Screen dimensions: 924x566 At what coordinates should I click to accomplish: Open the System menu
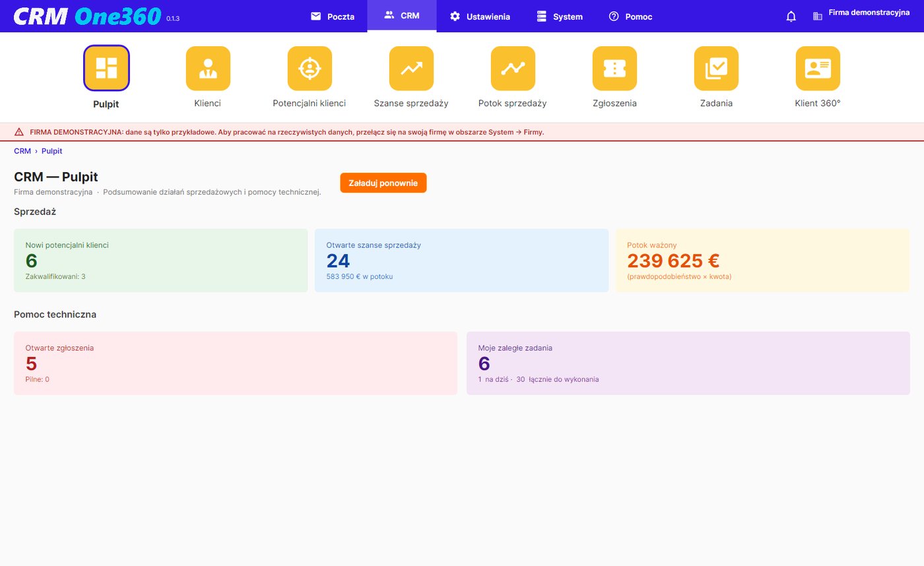560,16
